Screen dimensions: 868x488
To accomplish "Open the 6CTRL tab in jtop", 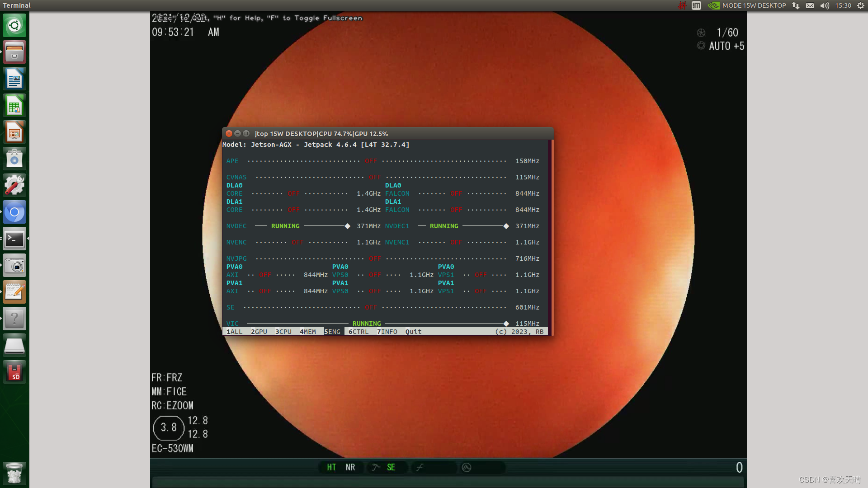I will pos(359,332).
